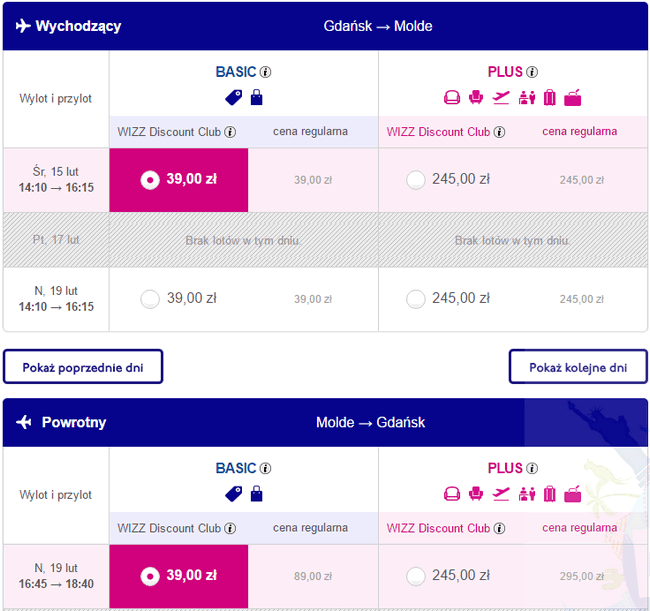Click the seat icon under outbound PLUS
Screen dimensions: 650x611
pyautogui.click(x=476, y=98)
